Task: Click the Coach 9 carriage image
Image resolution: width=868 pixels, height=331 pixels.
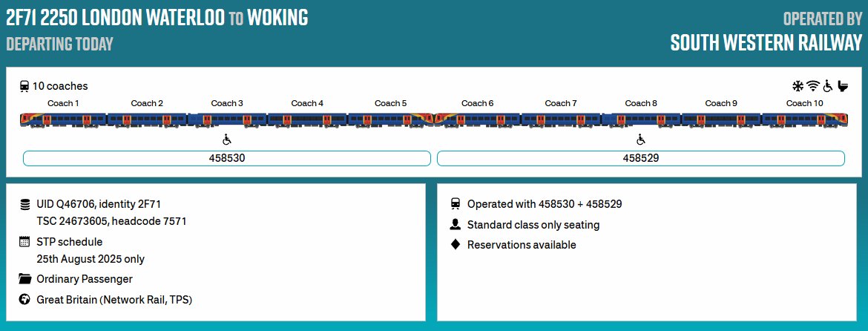Action: (721, 119)
